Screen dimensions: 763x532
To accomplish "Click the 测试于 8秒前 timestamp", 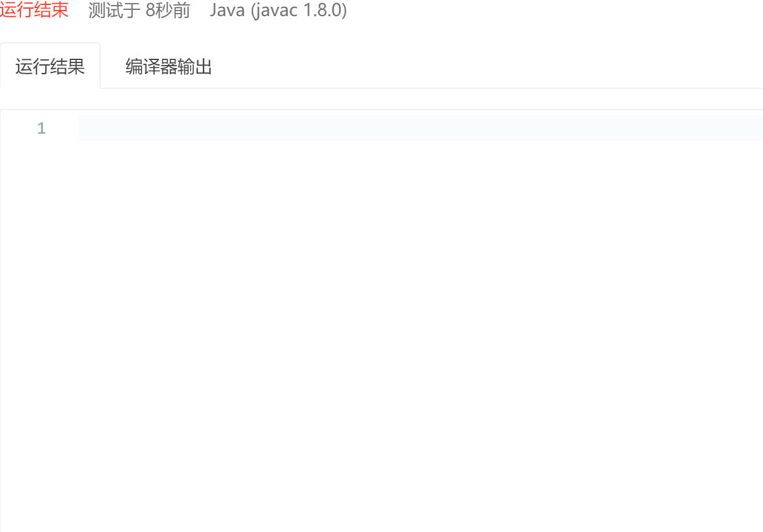I will 139,11.
